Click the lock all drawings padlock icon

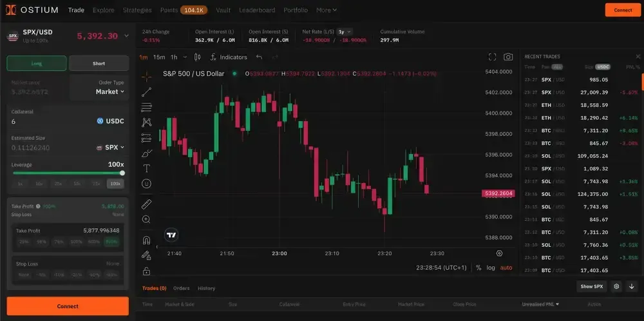pos(147,271)
